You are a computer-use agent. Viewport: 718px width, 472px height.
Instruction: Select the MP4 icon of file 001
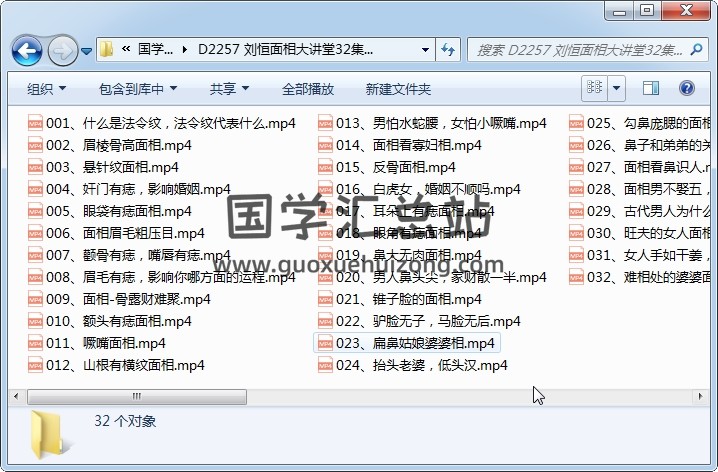coord(35,123)
